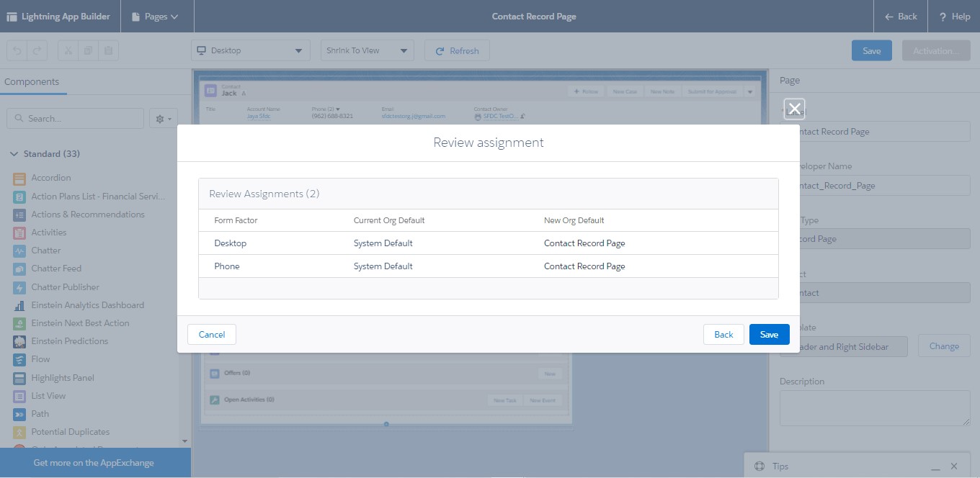
Task: Select the Potential Duplicates component icon
Action: [18, 431]
